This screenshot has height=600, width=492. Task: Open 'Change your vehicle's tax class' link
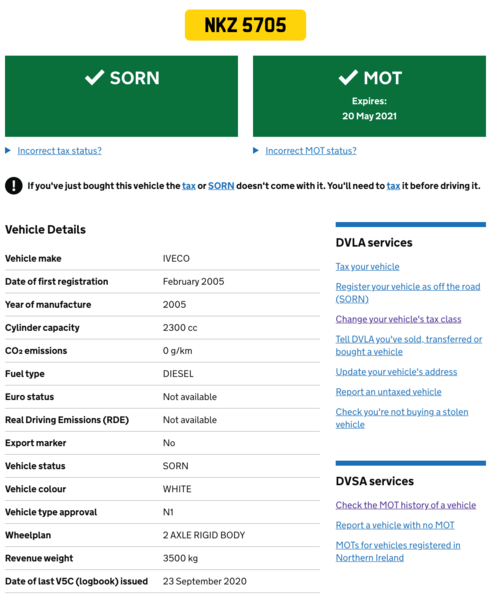398,319
